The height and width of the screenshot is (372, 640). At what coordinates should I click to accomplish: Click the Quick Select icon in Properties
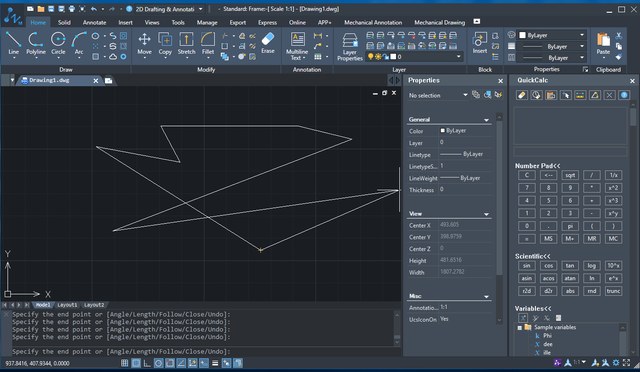coord(498,95)
